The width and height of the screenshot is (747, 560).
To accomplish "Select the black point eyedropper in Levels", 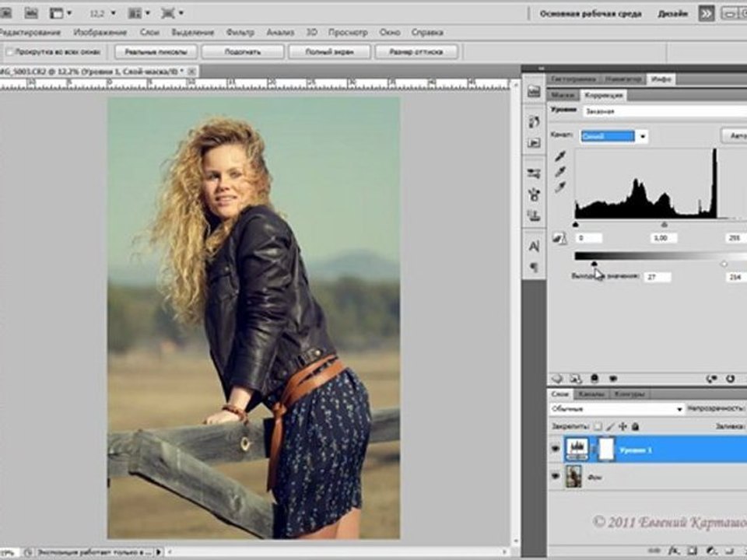I will [x=561, y=156].
